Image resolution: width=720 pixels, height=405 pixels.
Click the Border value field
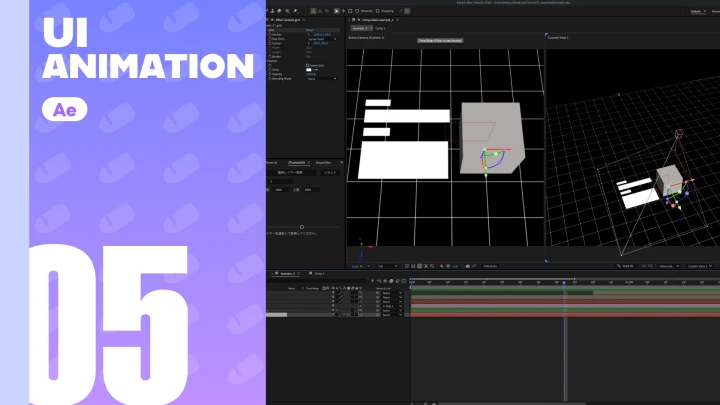tap(308, 56)
